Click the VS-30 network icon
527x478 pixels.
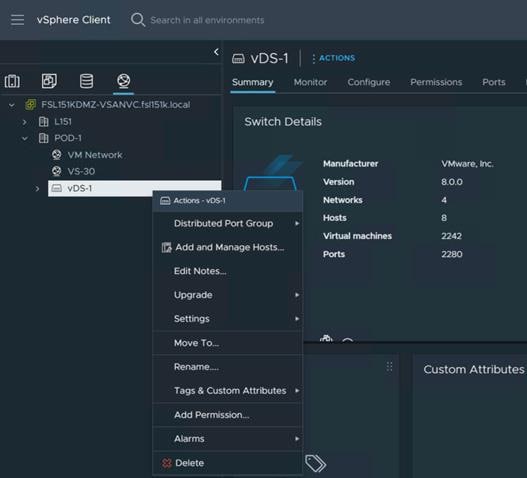[x=56, y=171]
